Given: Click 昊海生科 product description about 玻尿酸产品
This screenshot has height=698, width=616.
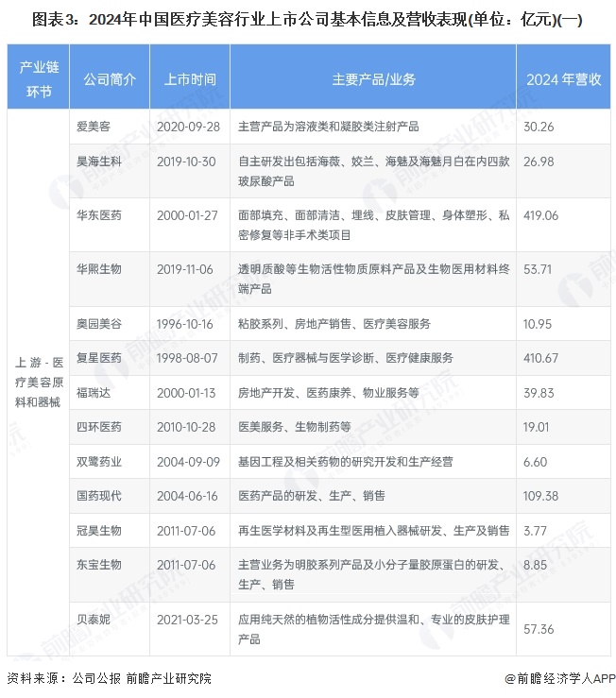Looking at the screenshot, I should coord(374,171).
